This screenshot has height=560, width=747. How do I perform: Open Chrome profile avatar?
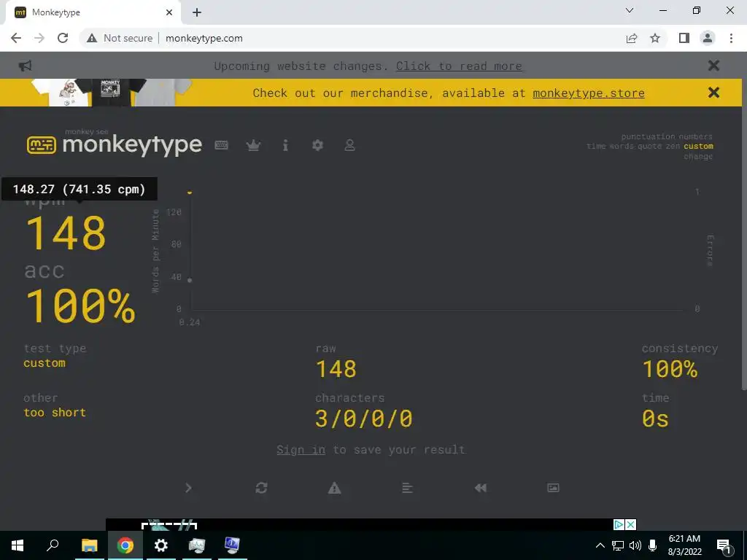708,38
